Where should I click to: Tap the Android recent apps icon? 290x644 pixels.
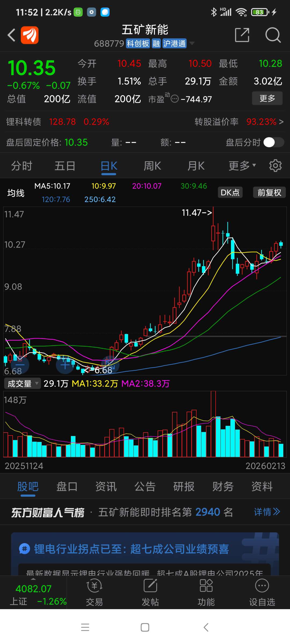[x=85, y=627]
